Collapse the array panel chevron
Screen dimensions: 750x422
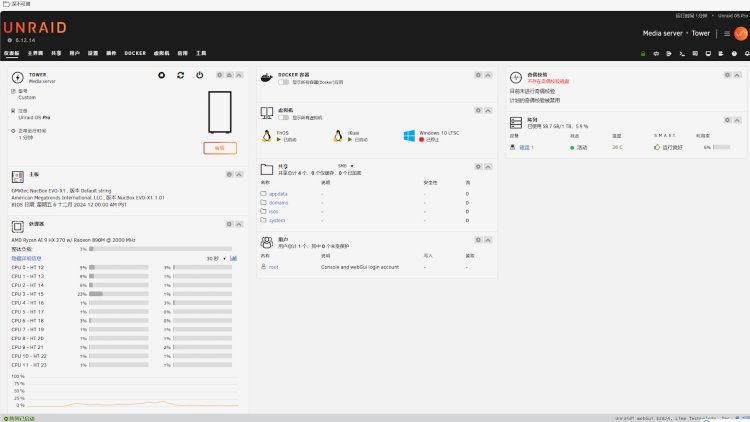tap(738, 120)
